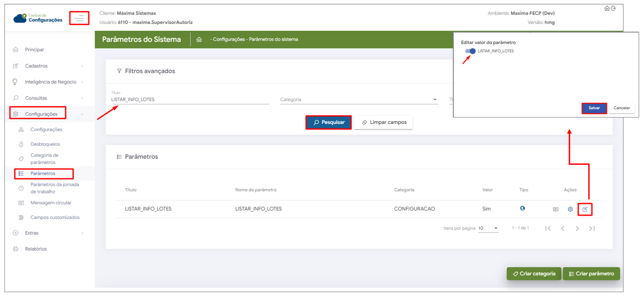644x295 pixels.
Task: Select the Parâmetros menu item
Action: (43, 174)
